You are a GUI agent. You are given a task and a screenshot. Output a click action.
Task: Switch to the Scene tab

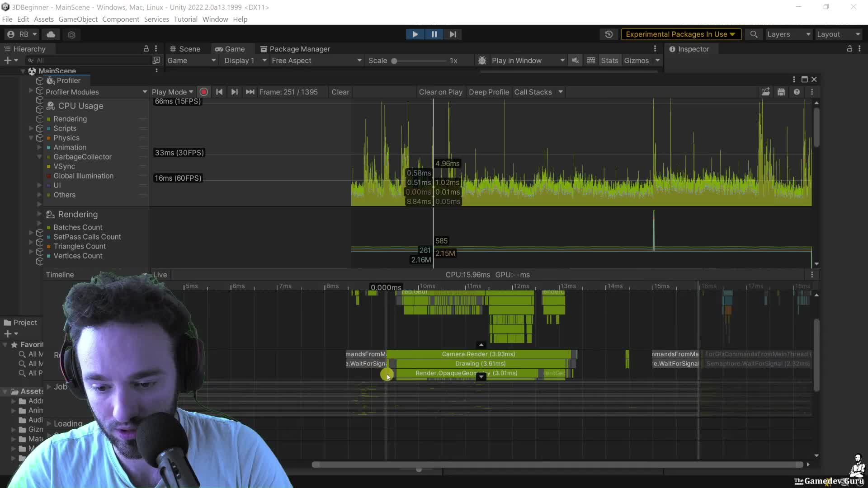pyautogui.click(x=188, y=49)
